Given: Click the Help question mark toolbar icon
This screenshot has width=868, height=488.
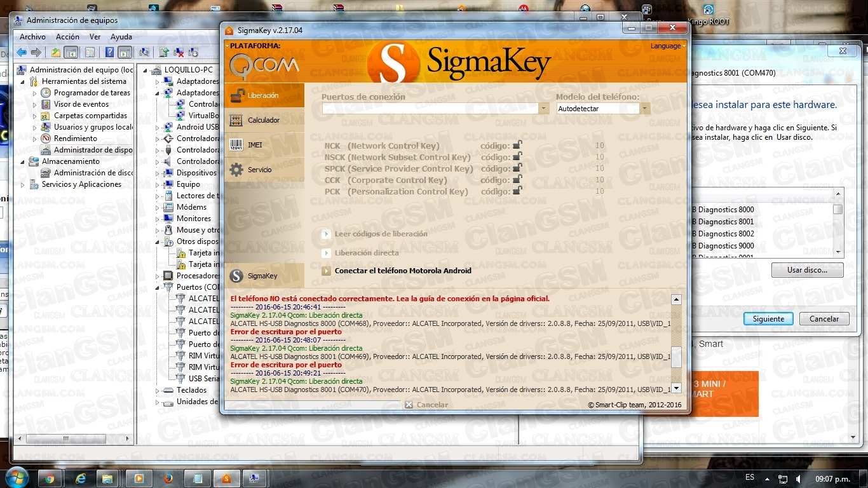Looking at the screenshot, I should point(109,52).
